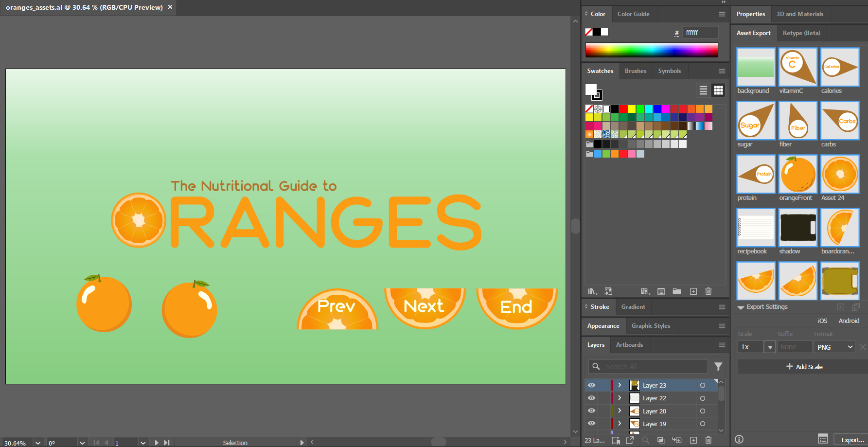Collapse the Export Settings section
868x447 pixels.
(741, 307)
